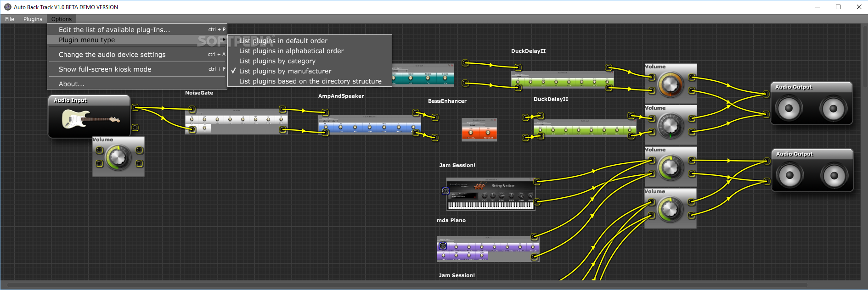Select checked List plugins by manufacturer
Image resolution: width=868 pixels, height=290 pixels.
[x=310, y=71]
